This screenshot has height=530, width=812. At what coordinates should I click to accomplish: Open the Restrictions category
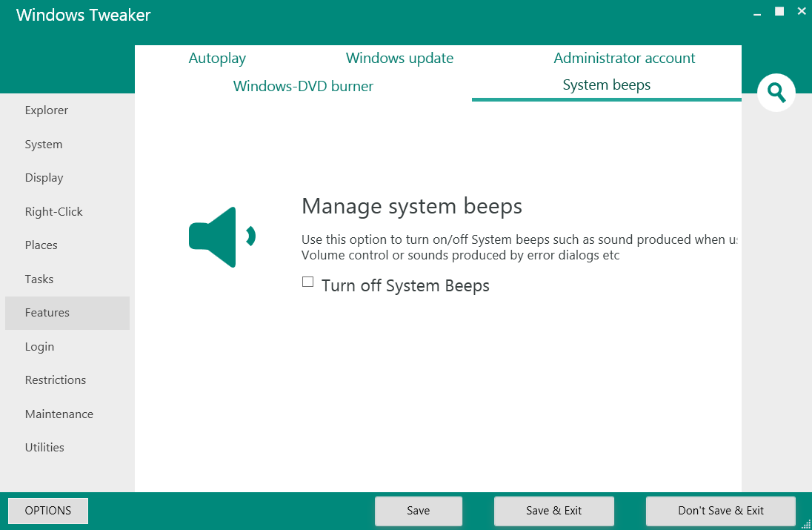pyautogui.click(x=56, y=380)
